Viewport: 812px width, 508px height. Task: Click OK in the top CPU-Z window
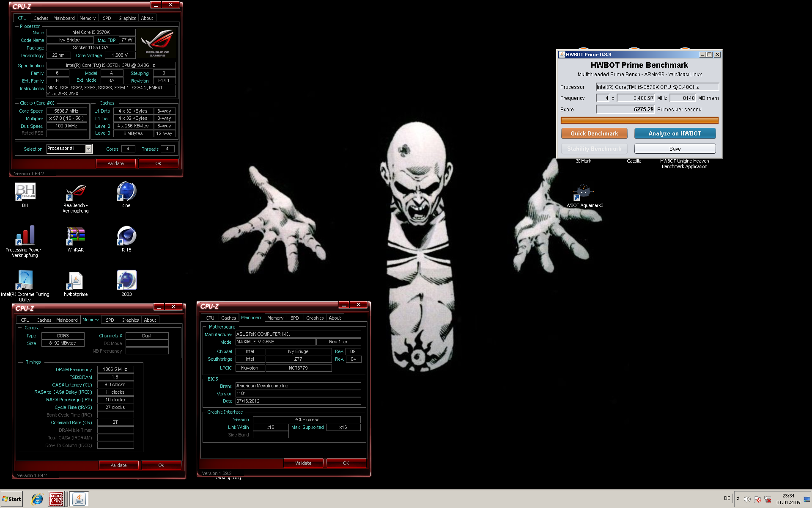pyautogui.click(x=158, y=163)
